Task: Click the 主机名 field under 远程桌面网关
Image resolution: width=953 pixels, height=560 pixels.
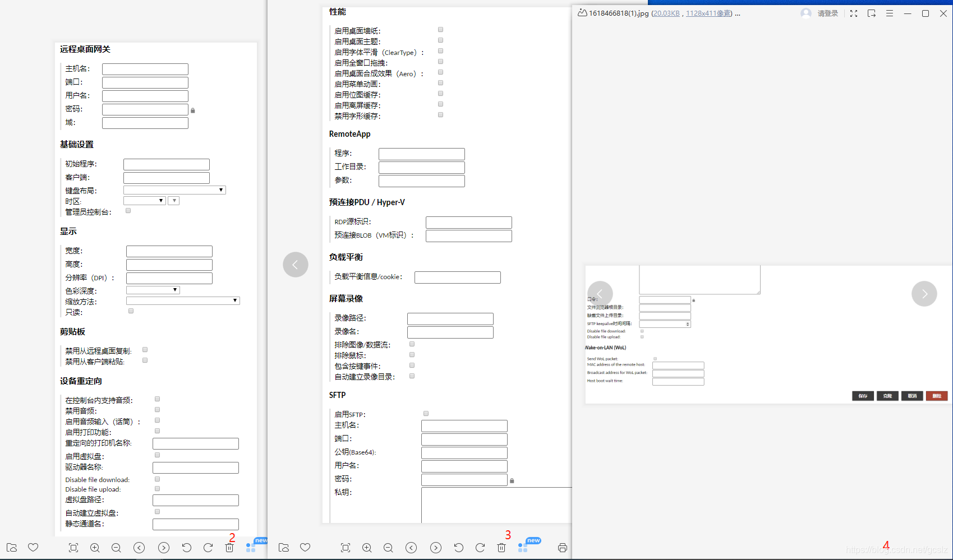Action: point(145,69)
